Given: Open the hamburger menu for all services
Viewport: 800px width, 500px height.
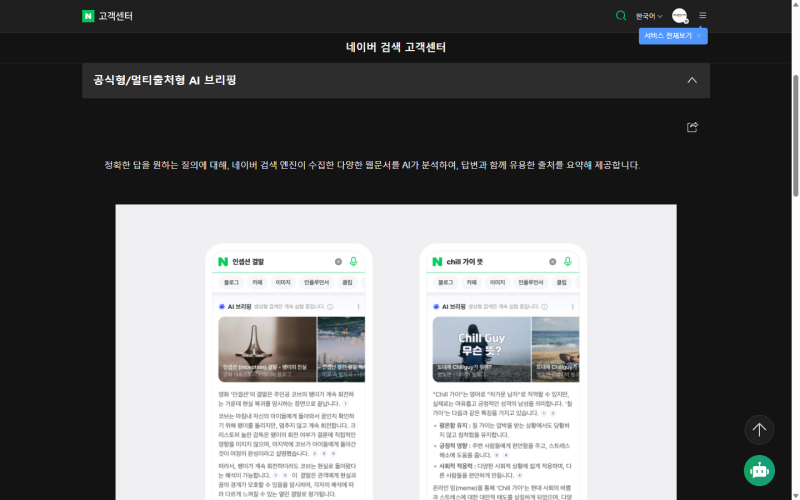Looking at the screenshot, I should pos(703,15).
